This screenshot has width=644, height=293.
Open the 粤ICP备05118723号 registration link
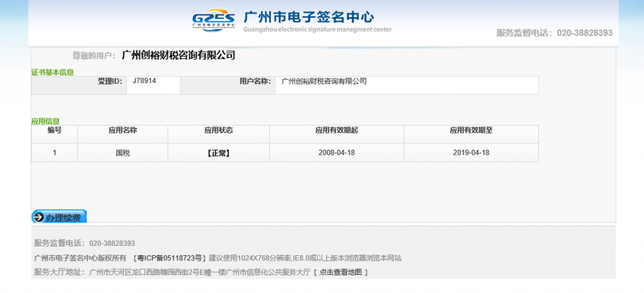(x=170, y=258)
